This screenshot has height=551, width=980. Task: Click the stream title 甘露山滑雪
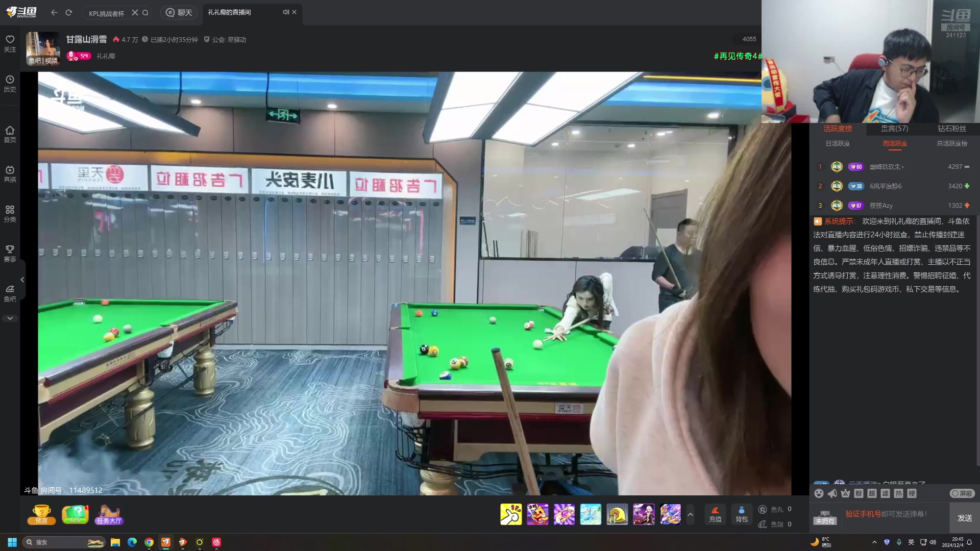coord(86,39)
